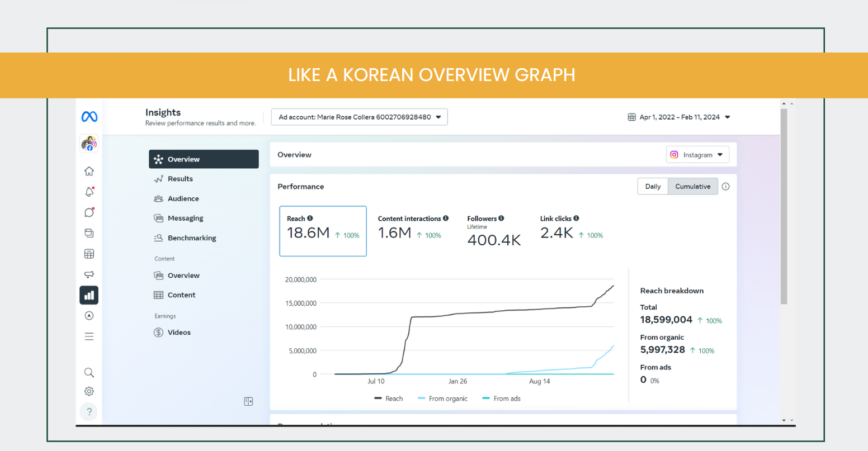Click the Performance section heading
Viewport: 868px width, 451px height.
[x=301, y=187]
